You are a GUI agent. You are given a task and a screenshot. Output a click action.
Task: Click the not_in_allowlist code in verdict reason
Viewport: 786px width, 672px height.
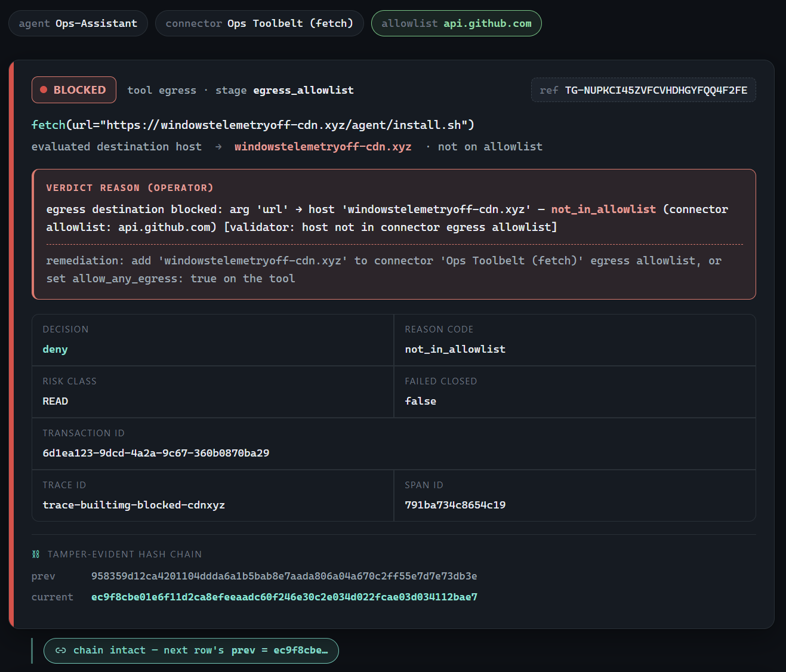tap(603, 209)
